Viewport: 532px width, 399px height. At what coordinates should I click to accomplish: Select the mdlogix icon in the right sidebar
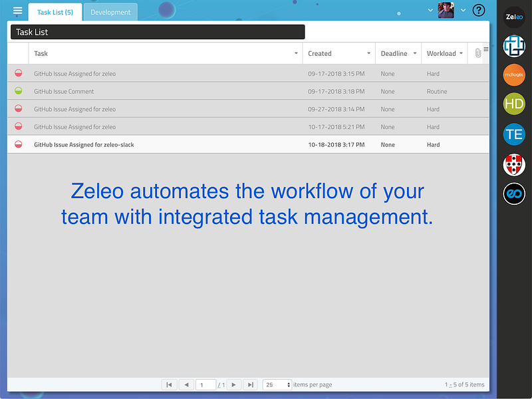(x=513, y=75)
